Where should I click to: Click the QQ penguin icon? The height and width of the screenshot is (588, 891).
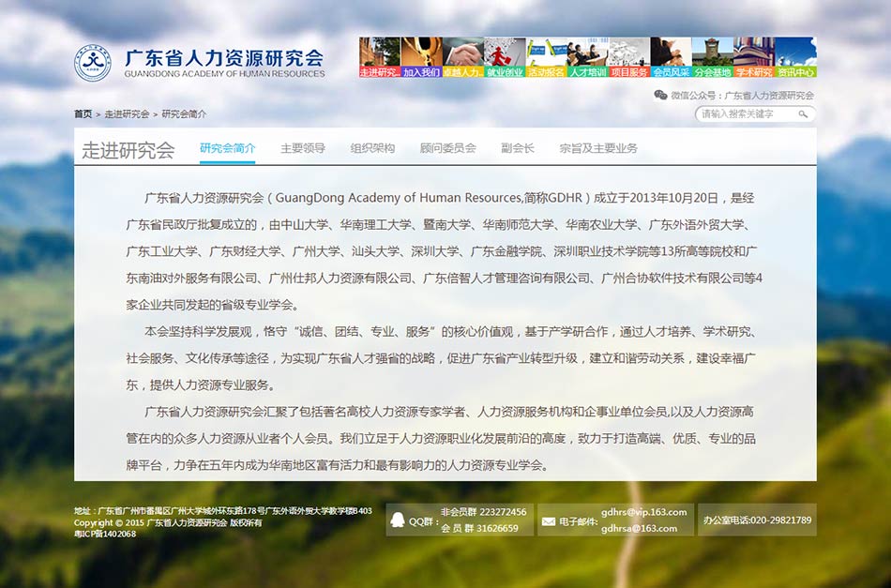(398, 520)
